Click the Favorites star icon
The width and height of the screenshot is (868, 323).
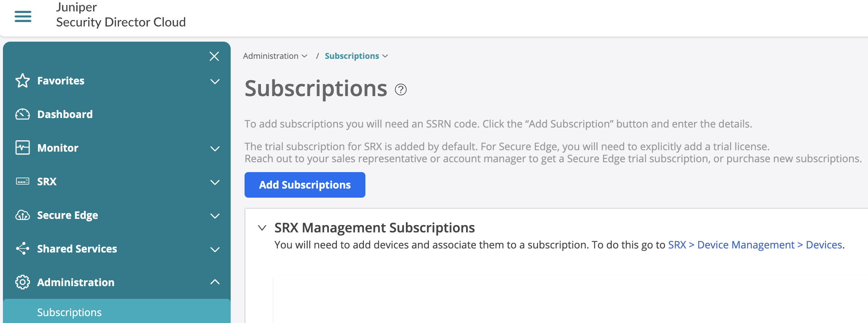click(x=23, y=81)
